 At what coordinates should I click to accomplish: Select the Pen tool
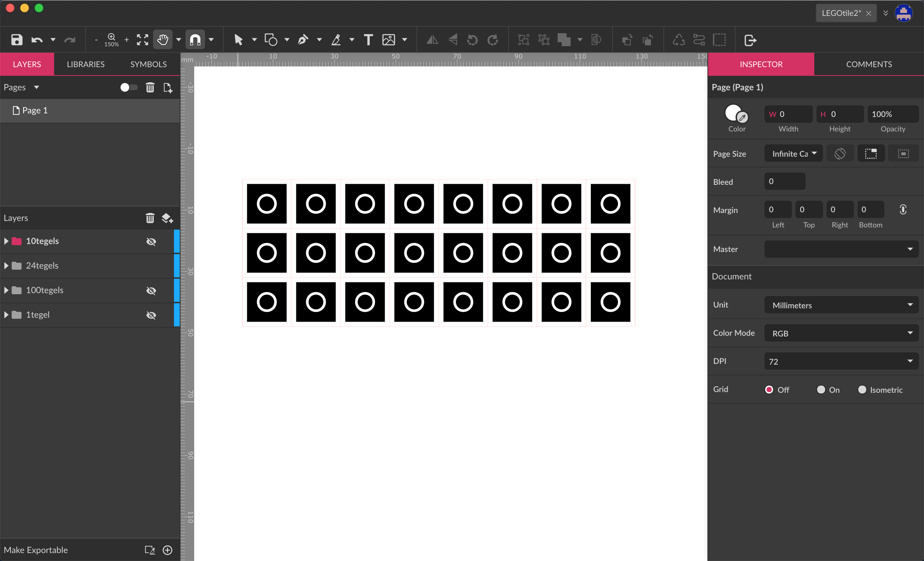tap(303, 40)
